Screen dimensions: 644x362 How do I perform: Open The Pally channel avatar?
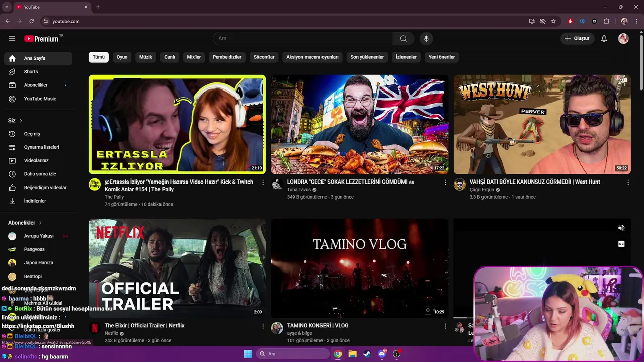[95, 185]
